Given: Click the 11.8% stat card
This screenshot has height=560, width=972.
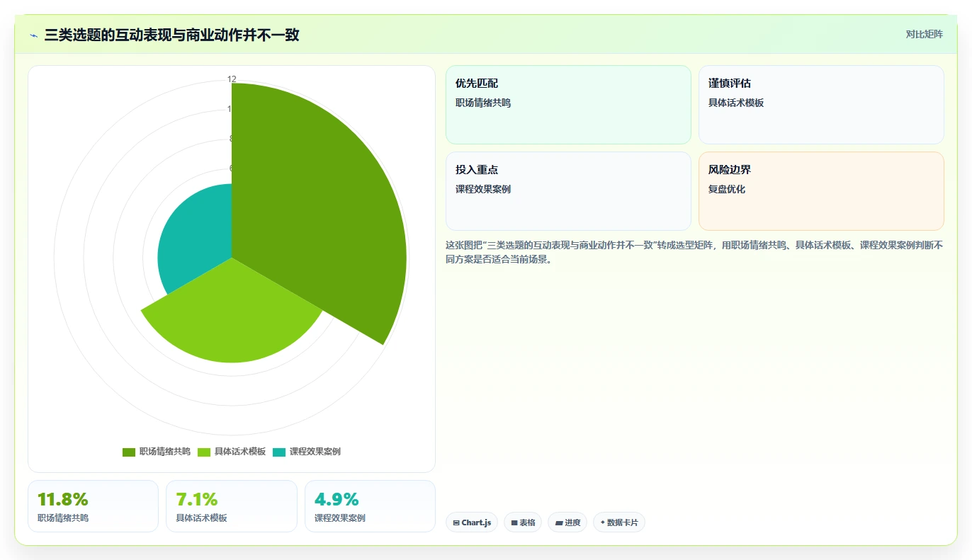Looking at the screenshot, I should (x=93, y=506).
